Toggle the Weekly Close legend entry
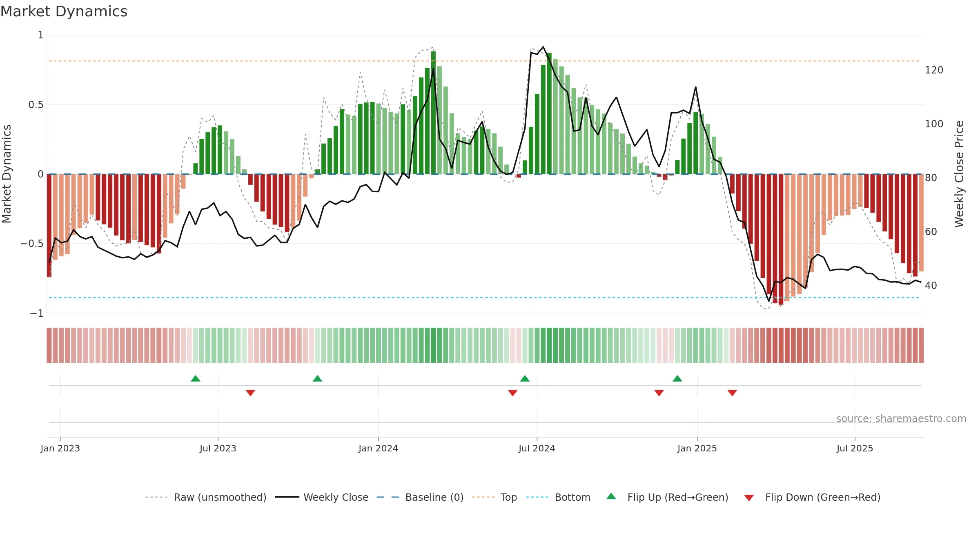This screenshot has width=980, height=551. (x=322, y=497)
